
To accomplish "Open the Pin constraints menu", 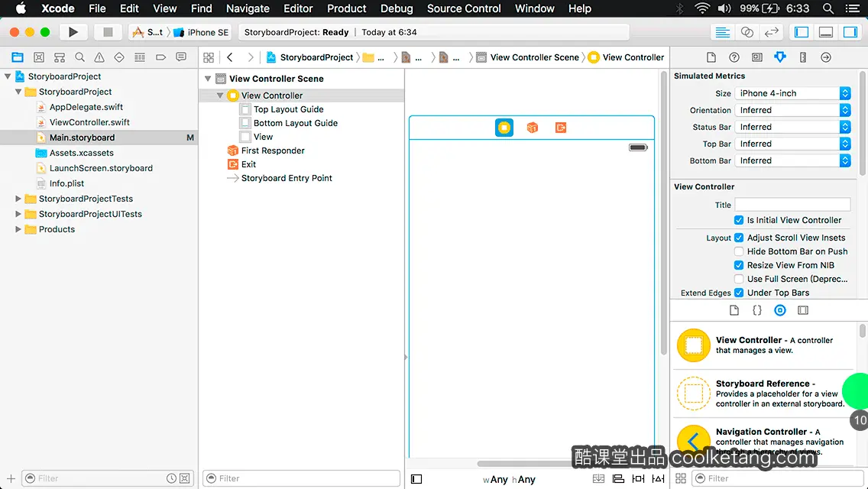I will point(638,478).
